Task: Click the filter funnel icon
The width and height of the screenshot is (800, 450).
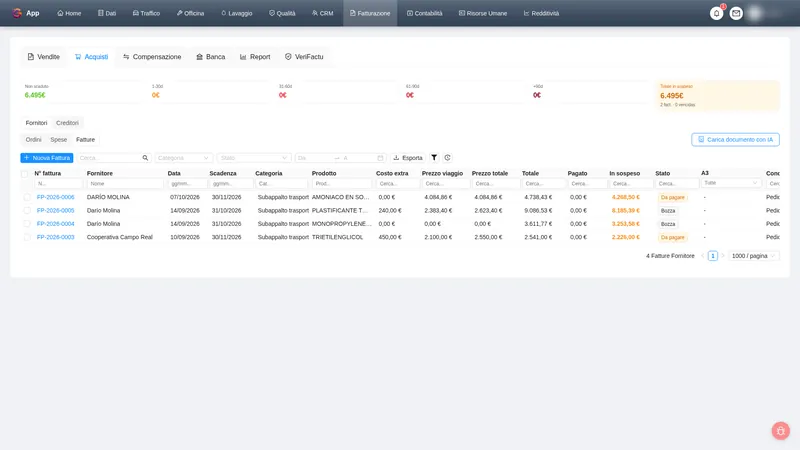Action: pyautogui.click(x=434, y=158)
